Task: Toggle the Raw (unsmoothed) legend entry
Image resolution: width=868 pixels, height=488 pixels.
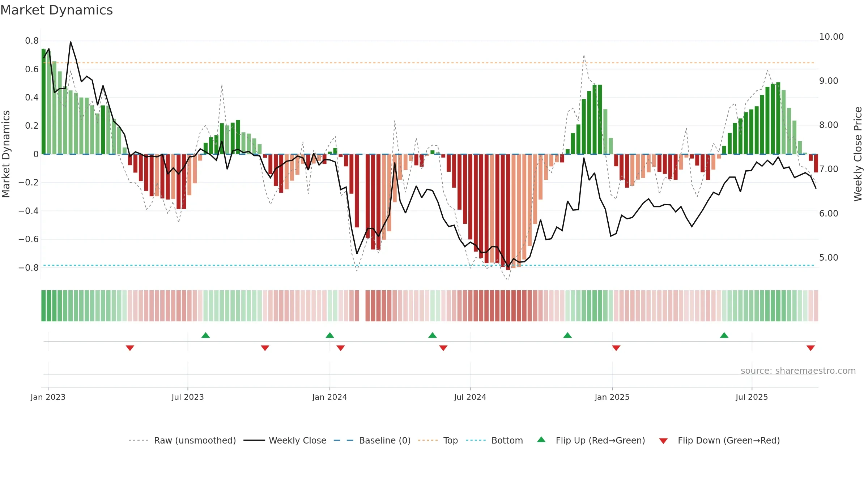Action: [x=182, y=440]
